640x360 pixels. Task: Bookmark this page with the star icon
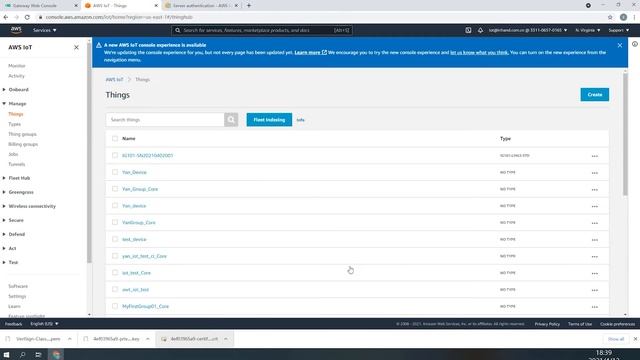coord(610,17)
